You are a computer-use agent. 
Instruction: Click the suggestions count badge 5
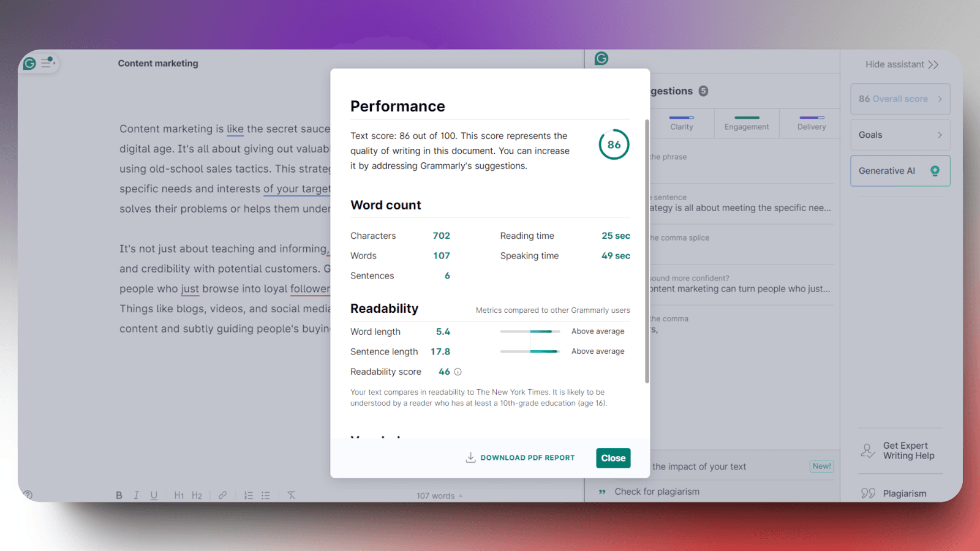pyautogui.click(x=703, y=91)
